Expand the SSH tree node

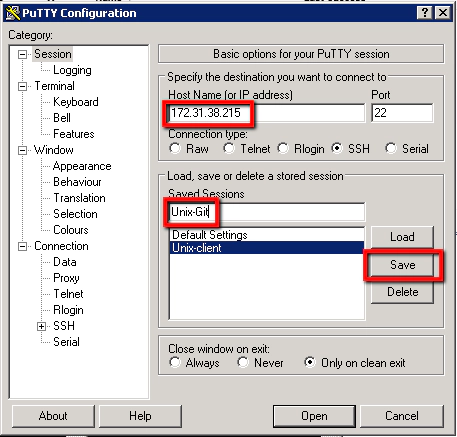point(41,326)
